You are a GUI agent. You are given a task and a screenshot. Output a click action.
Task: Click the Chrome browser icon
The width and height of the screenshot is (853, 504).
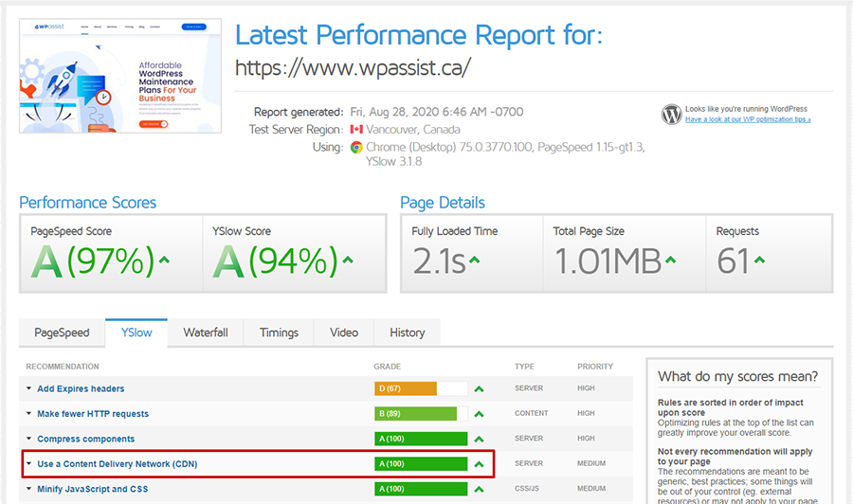click(356, 148)
